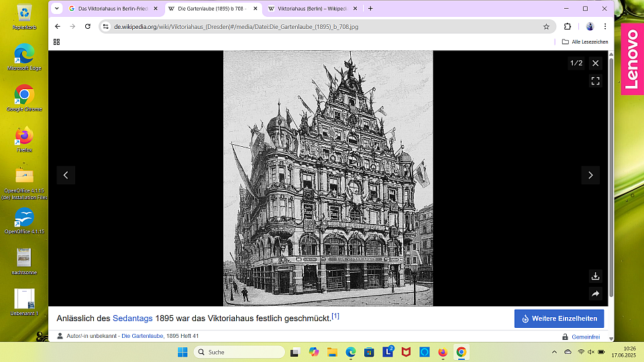Open the Gemeinfrei license link
644x362 pixels.
pos(586,337)
